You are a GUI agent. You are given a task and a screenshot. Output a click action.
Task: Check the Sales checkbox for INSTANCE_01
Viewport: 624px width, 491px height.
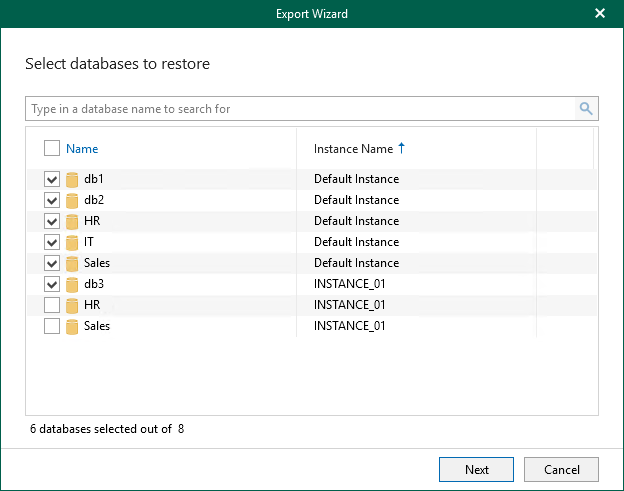[52, 326]
